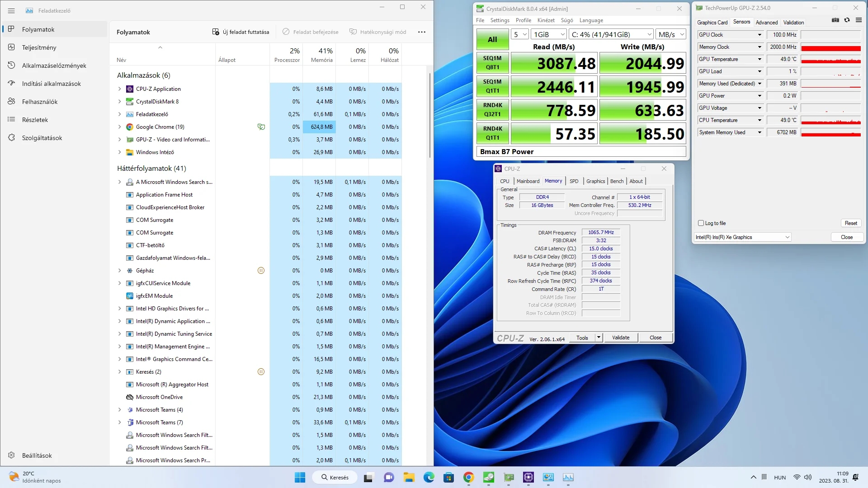Open the GPU Temperature sensor dropdown arrow

click(x=759, y=59)
